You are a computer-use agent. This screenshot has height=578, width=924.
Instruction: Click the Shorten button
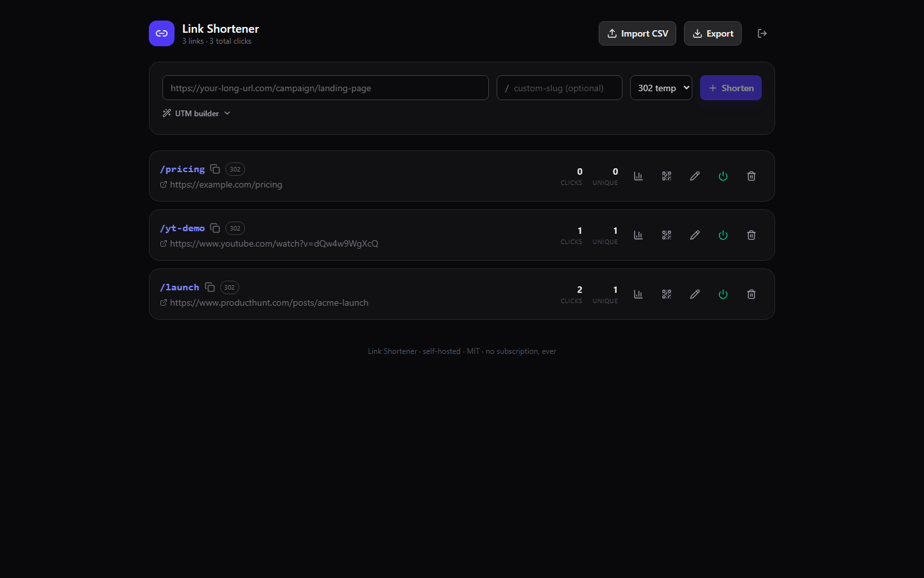[x=730, y=88]
